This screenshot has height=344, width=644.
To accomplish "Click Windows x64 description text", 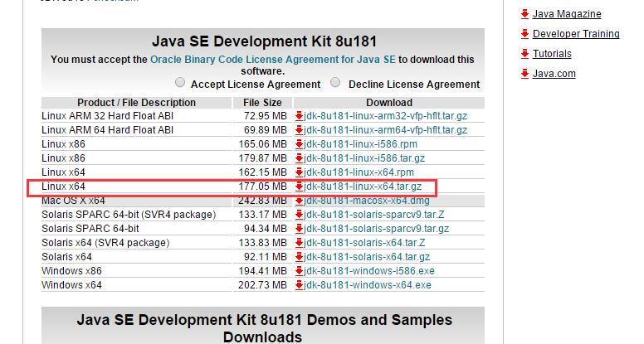I will 71,285.
